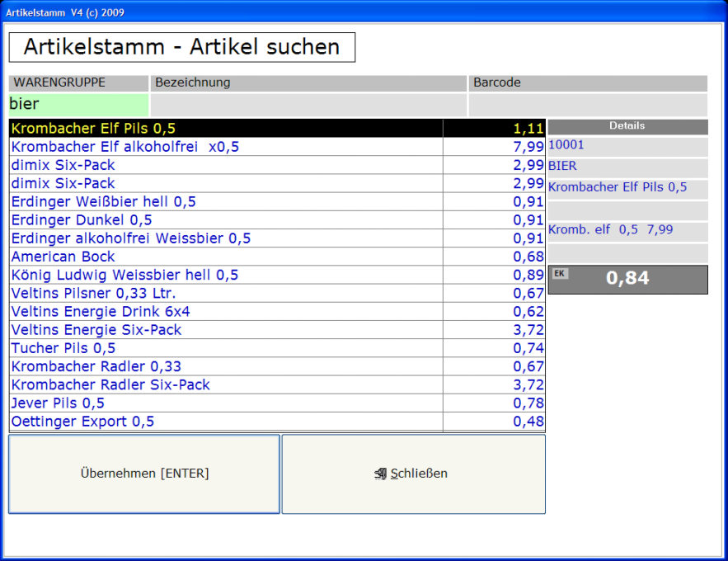Select the 'Jever Pils 0,5' article
728x561 pixels.
pos(277,403)
